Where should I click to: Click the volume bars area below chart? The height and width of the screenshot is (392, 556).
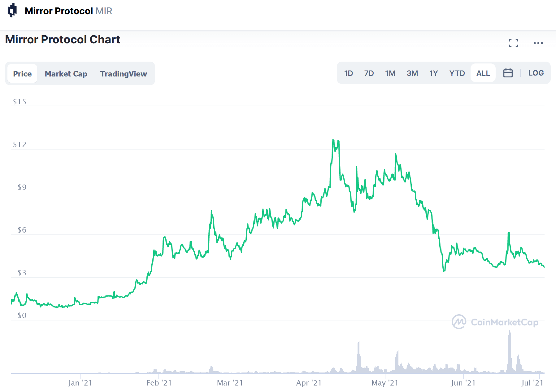359,365
